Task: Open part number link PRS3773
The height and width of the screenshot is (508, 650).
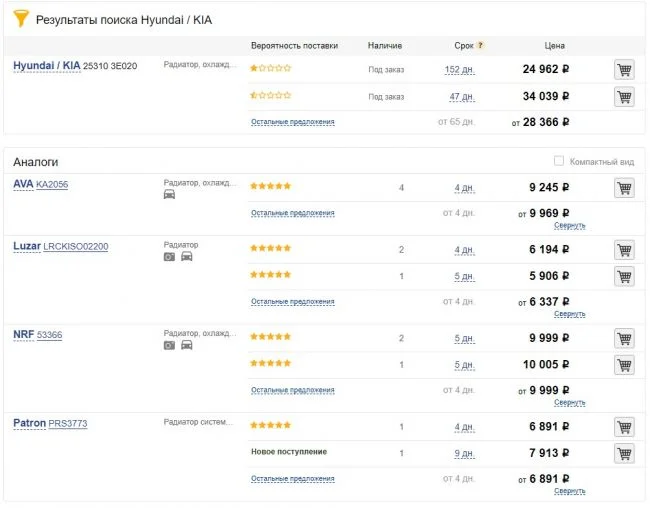Action: click(x=68, y=424)
